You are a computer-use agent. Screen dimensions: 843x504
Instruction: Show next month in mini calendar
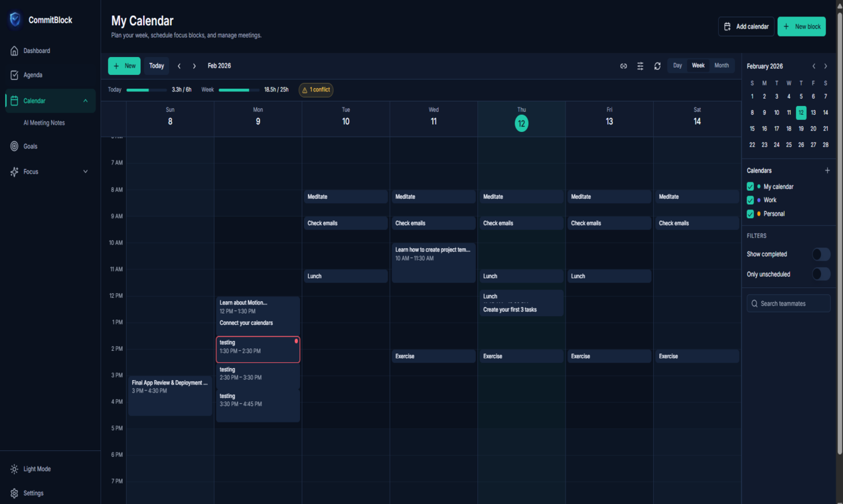pos(826,66)
